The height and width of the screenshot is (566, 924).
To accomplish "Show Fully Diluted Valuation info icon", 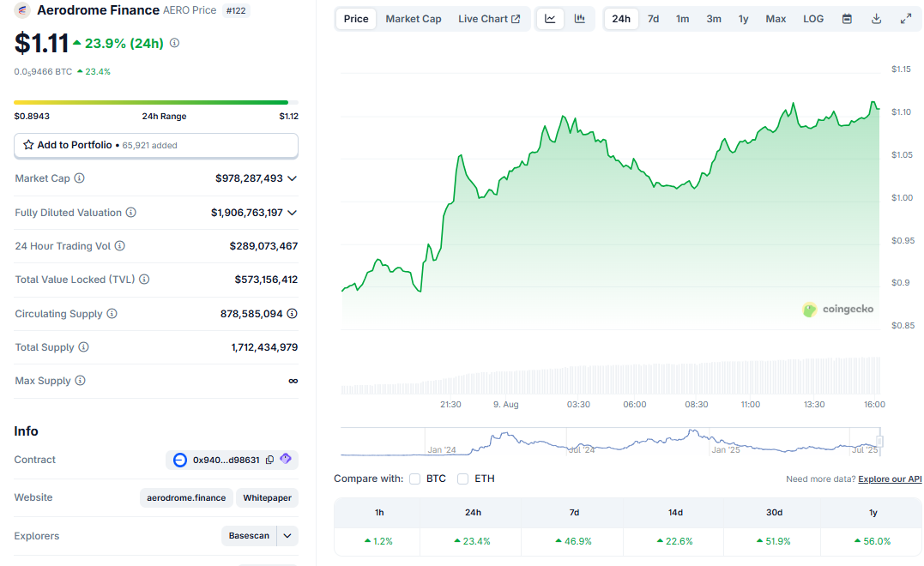I will 130,212.
